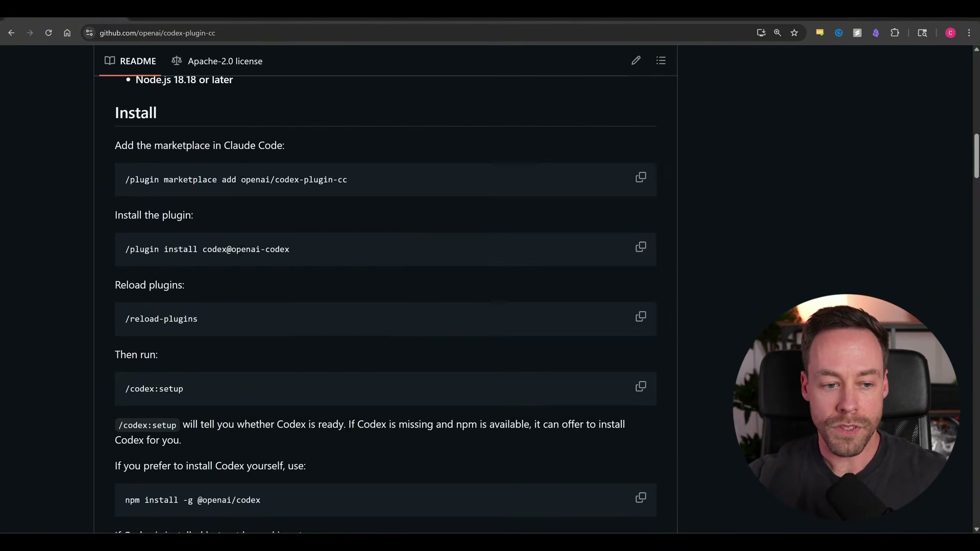Open the profile account menu avatar

pyautogui.click(x=950, y=33)
